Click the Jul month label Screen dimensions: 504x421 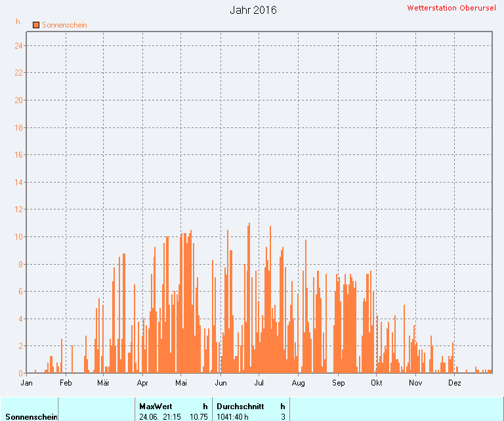tap(259, 383)
